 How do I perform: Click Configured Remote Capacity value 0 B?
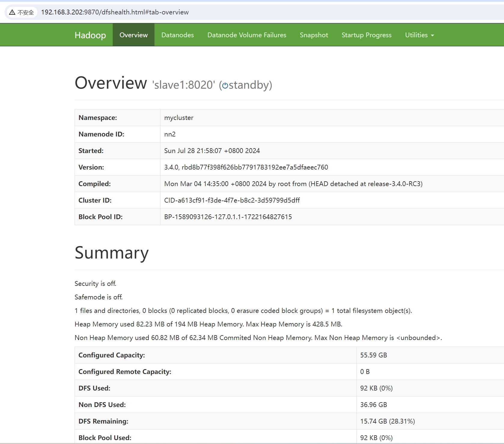click(365, 372)
